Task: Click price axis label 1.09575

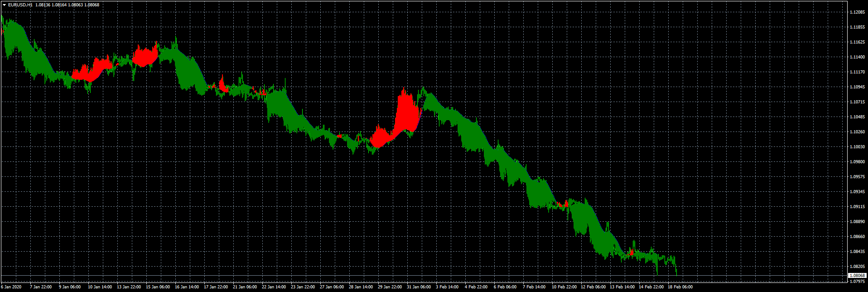Action: coord(858,177)
